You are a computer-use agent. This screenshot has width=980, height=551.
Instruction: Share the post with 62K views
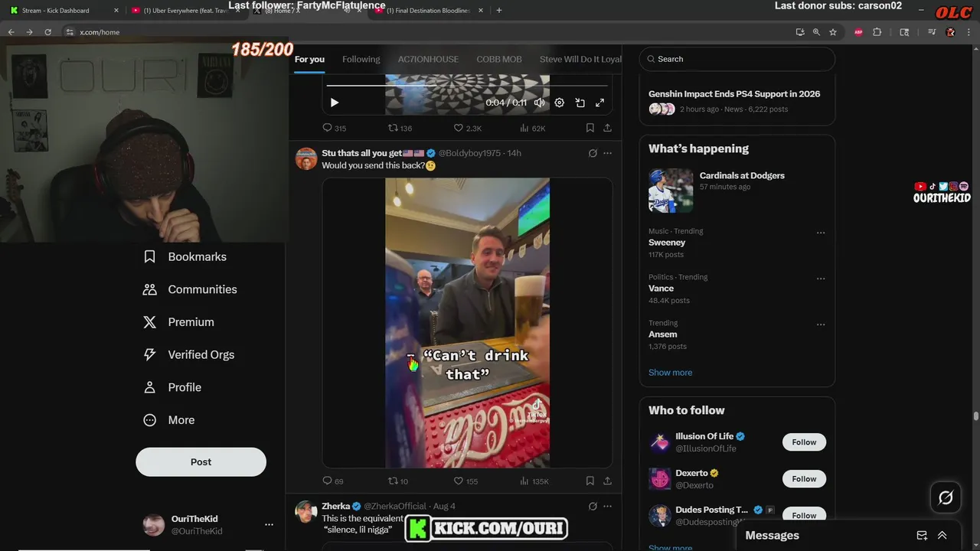tap(607, 128)
